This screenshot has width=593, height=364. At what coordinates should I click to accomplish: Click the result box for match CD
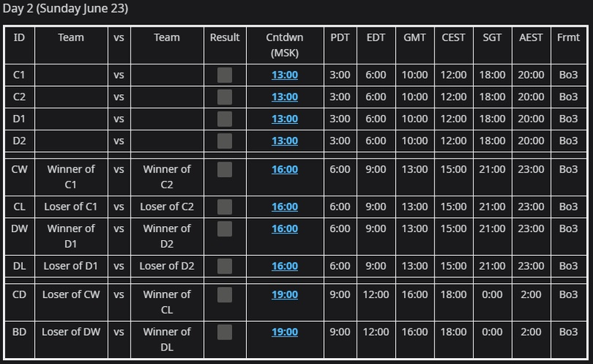225,295
